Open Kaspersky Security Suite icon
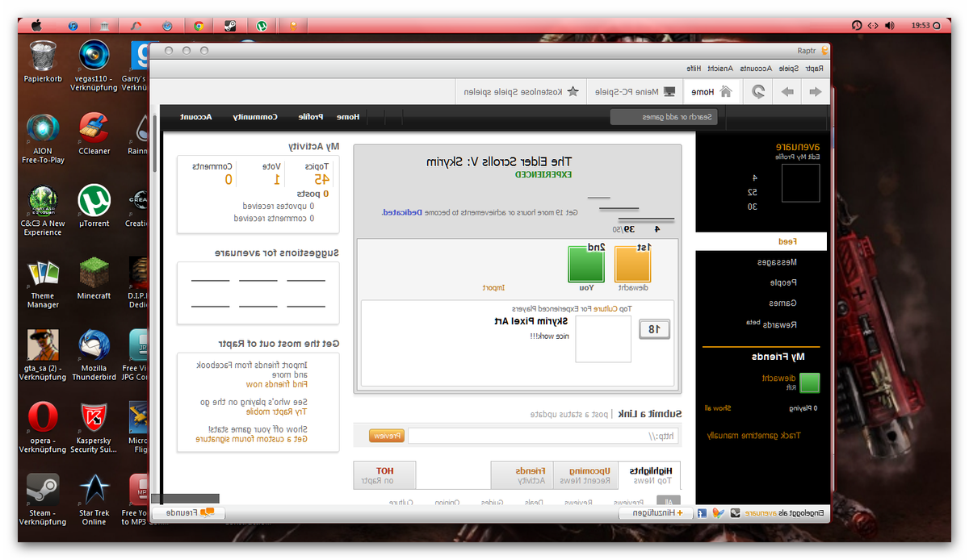Viewport: 969px width, 560px height. pyautogui.click(x=94, y=428)
